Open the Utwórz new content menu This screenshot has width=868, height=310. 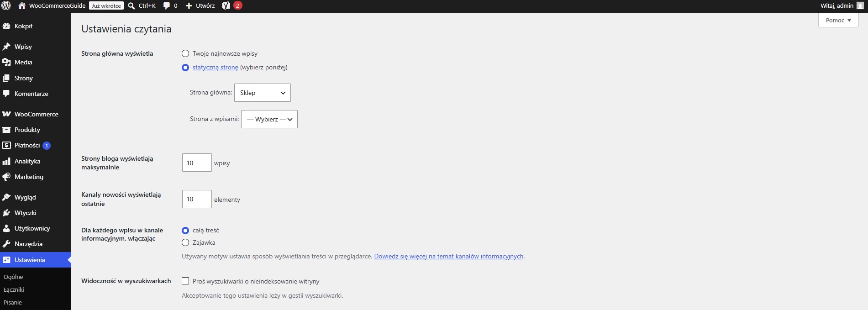click(x=200, y=6)
